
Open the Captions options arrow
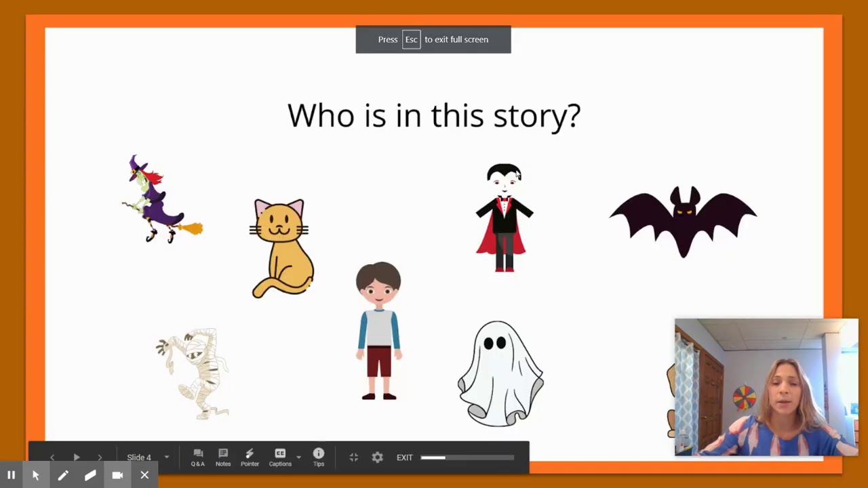coord(298,457)
